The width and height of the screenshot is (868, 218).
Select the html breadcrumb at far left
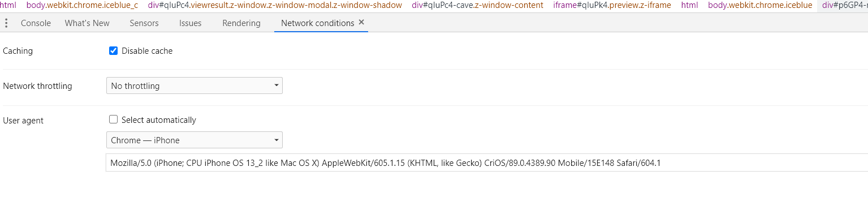point(8,5)
